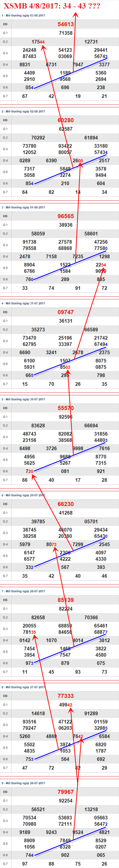The height and width of the screenshot is (868, 119).
Task: Select G.2 number 58601
Action: 91,234
